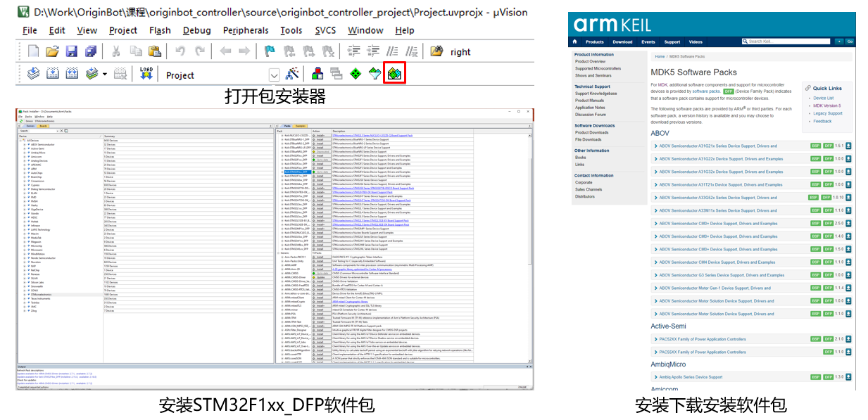Image resolution: width=868 pixels, height=420 pixels.
Task: Open Options for Target magic wand icon
Action: (292, 73)
